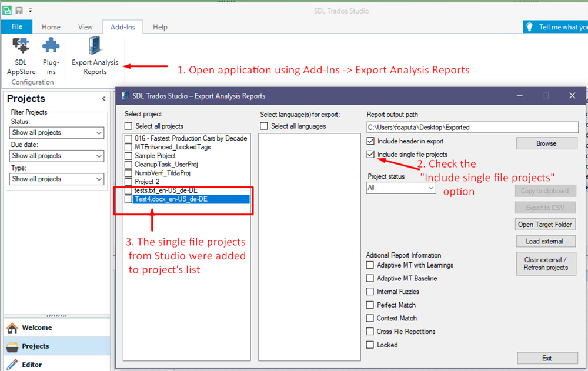The image size is (588, 371).
Task: Enable Perfect Match option
Action: click(x=370, y=305)
